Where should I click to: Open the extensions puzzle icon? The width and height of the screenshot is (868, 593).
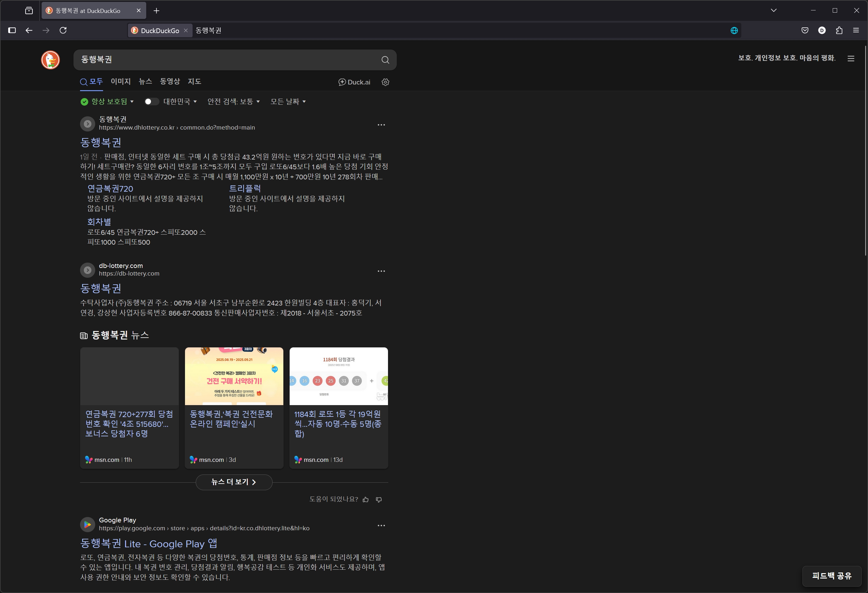[839, 30]
